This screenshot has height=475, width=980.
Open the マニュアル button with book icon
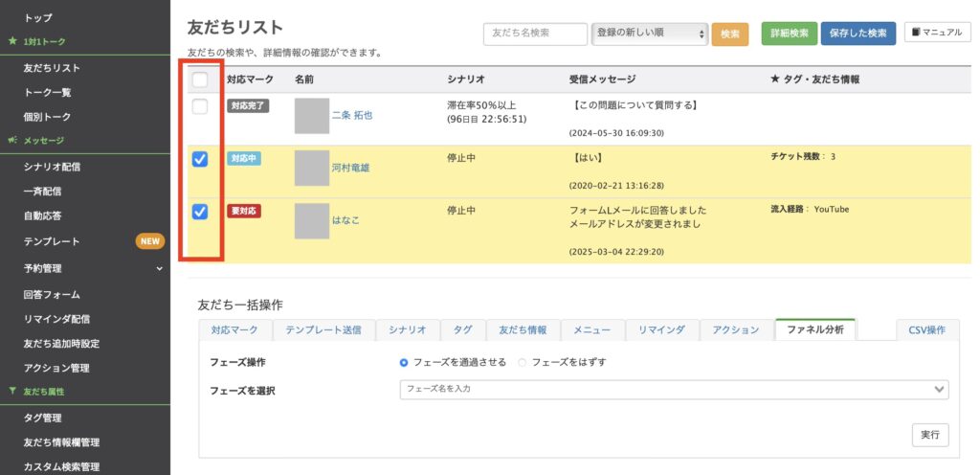click(x=937, y=34)
